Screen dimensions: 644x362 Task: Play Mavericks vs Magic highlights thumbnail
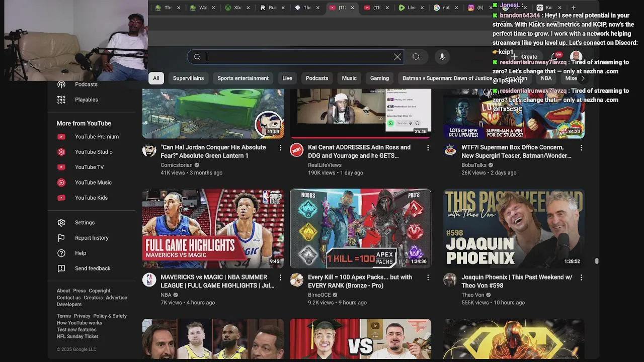pyautogui.click(x=213, y=228)
